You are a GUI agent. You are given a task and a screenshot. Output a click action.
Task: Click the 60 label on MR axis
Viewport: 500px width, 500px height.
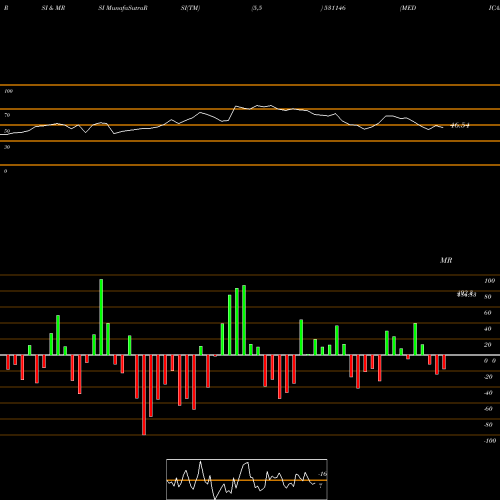point(488,313)
